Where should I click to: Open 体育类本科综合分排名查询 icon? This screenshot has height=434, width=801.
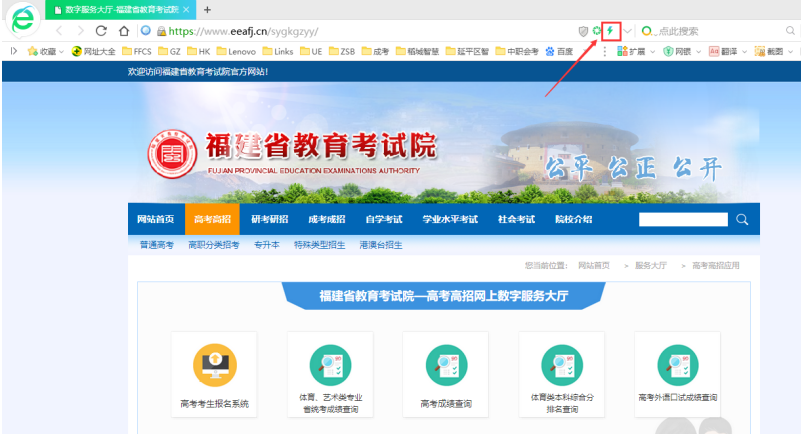point(561,366)
